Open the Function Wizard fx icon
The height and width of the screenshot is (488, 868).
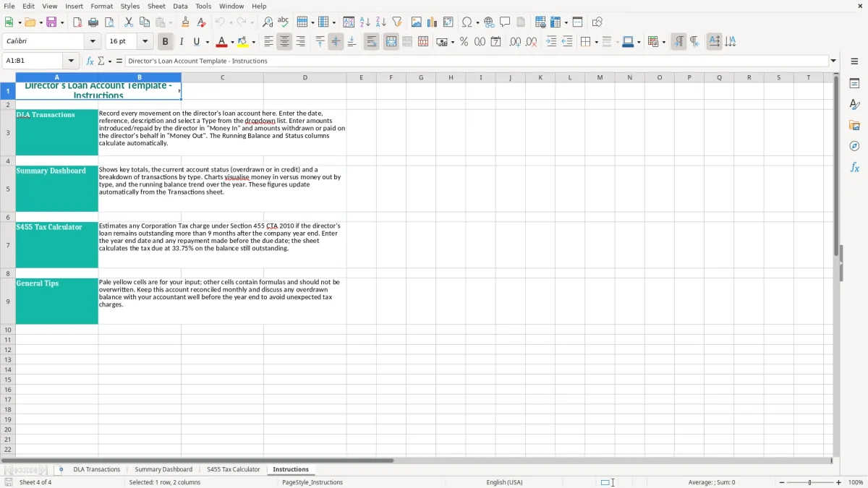tap(90, 61)
